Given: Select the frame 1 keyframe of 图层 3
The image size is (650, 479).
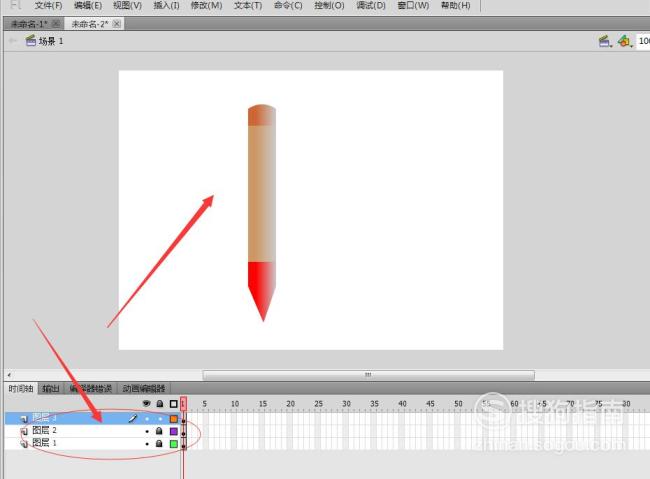Looking at the screenshot, I should click(184, 419).
